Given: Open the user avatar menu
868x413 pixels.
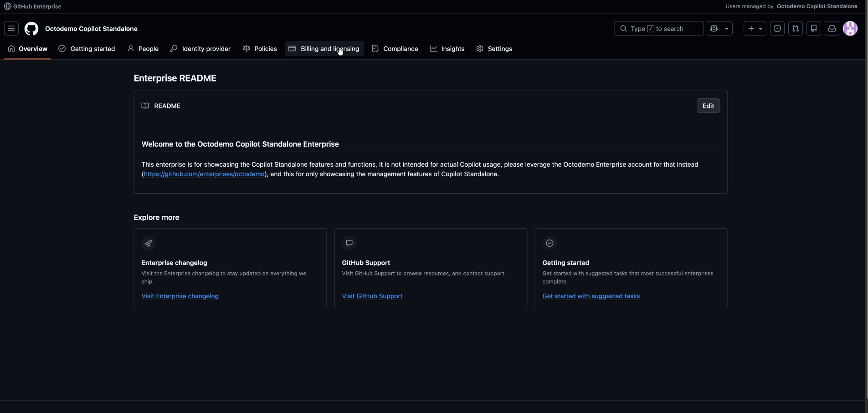Looking at the screenshot, I should point(850,28).
